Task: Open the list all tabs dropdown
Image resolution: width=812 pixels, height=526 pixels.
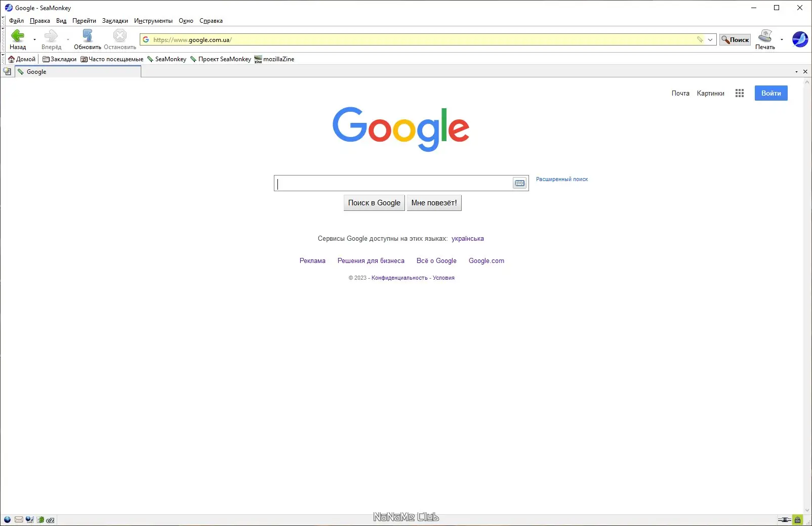Action: coord(796,72)
